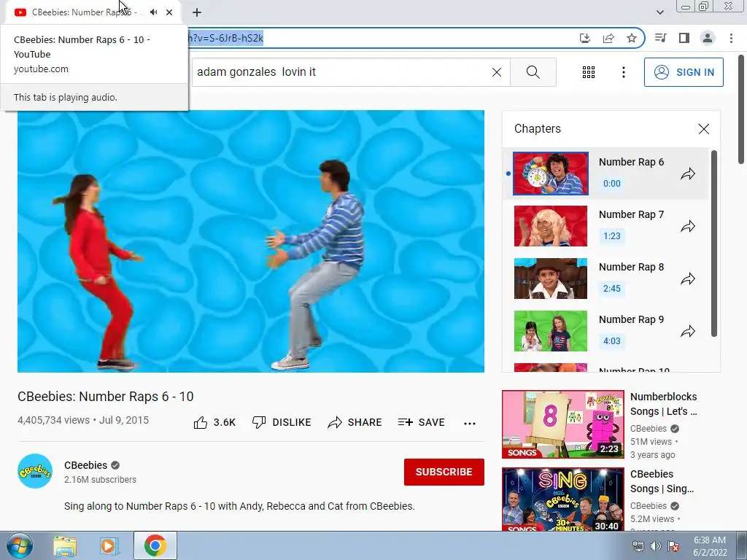The width and height of the screenshot is (747, 560).
Task: Open the system tray volume icon
Action: (656, 546)
